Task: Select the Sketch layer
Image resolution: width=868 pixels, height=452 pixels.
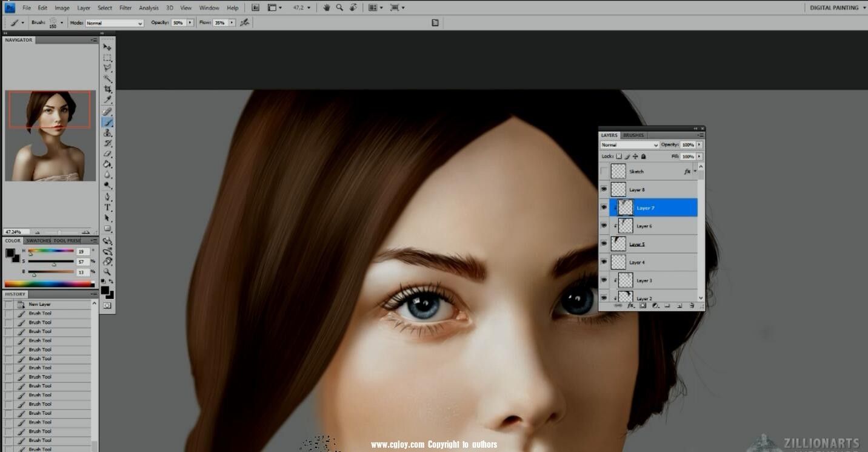Action: [653, 172]
